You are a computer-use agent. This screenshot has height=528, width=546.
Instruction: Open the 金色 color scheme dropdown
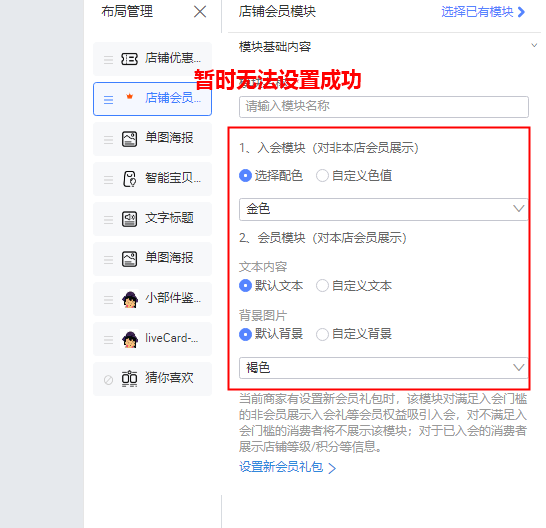pyautogui.click(x=383, y=209)
